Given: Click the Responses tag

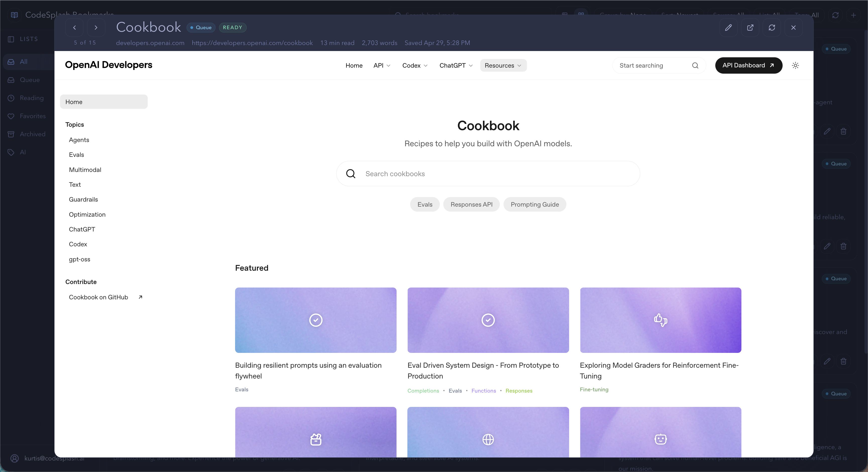Looking at the screenshot, I should (x=519, y=391).
